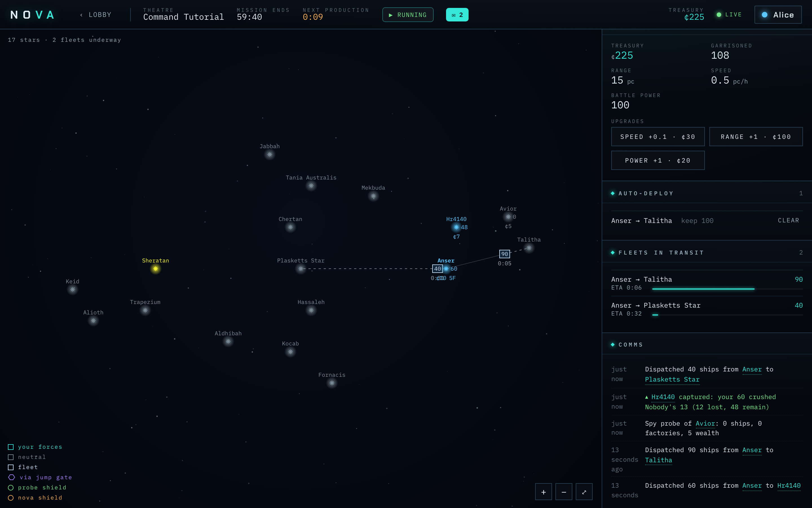
Task: Clear the Anser to Talitha auto-deploy
Action: point(789,220)
